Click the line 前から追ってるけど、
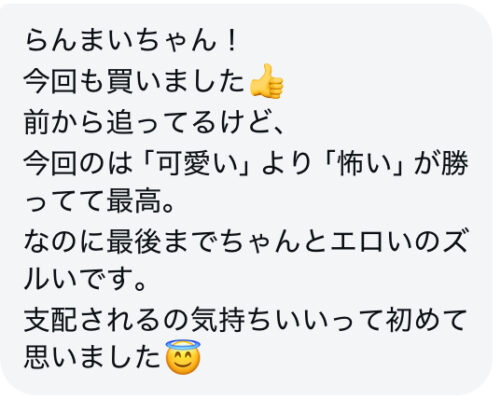Viewport: 501px width, 400px height. 154,123
